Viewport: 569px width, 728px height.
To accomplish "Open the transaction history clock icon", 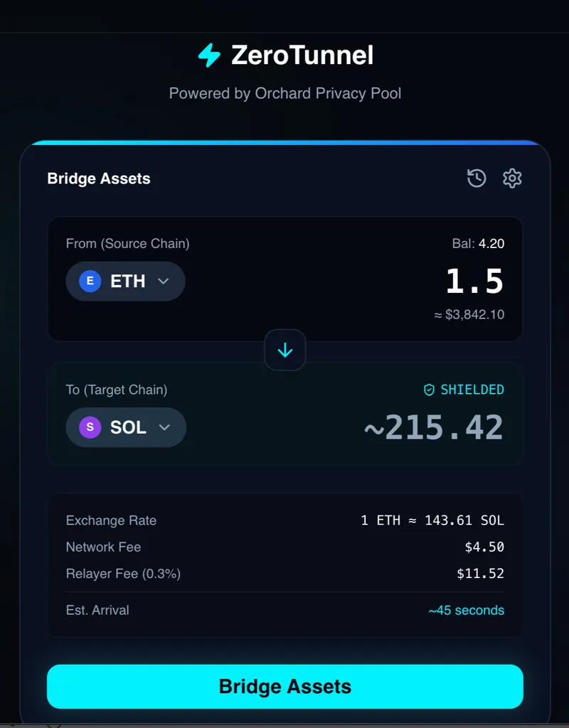I will pyautogui.click(x=477, y=178).
